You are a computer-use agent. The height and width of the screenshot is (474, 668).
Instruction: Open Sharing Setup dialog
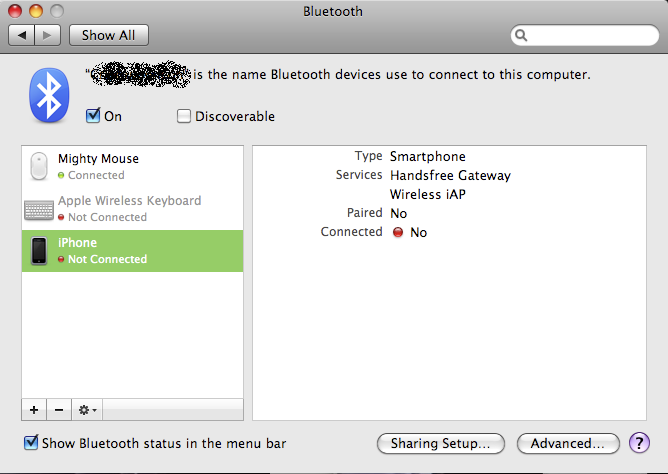(x=440, y=443)
